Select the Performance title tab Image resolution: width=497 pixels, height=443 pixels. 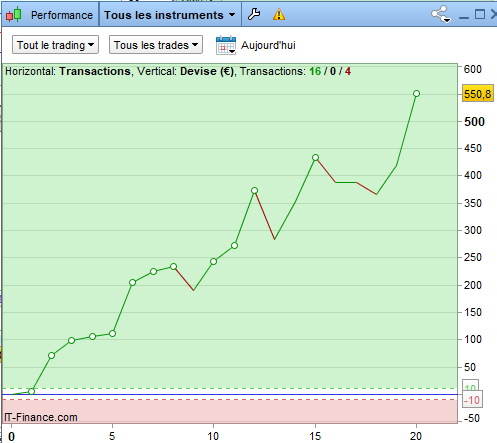tap(62, 15)
